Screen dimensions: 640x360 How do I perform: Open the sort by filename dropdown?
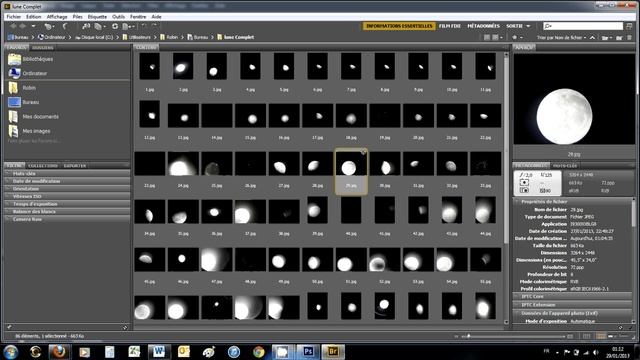click(x=562, y=37)
